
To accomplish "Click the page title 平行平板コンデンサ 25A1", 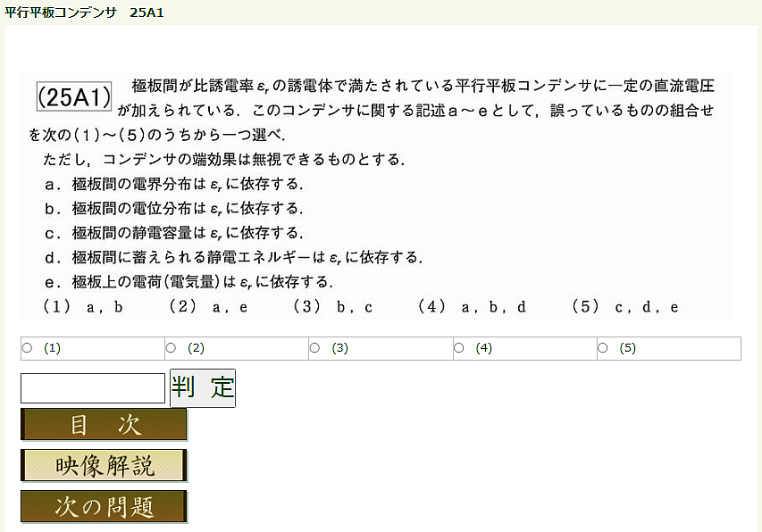I will click(x=84, y=12).
